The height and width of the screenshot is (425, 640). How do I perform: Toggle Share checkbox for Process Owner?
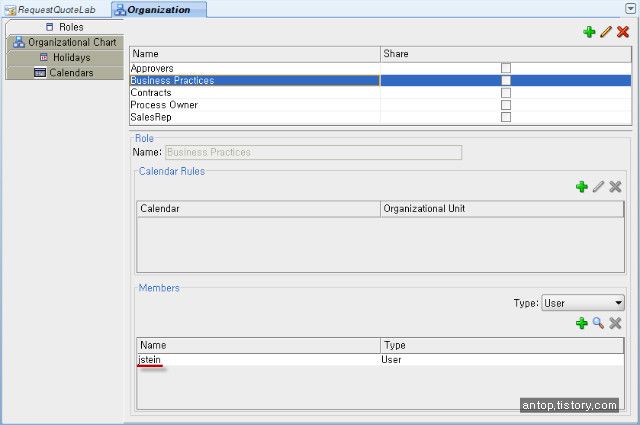click(506, 105)
